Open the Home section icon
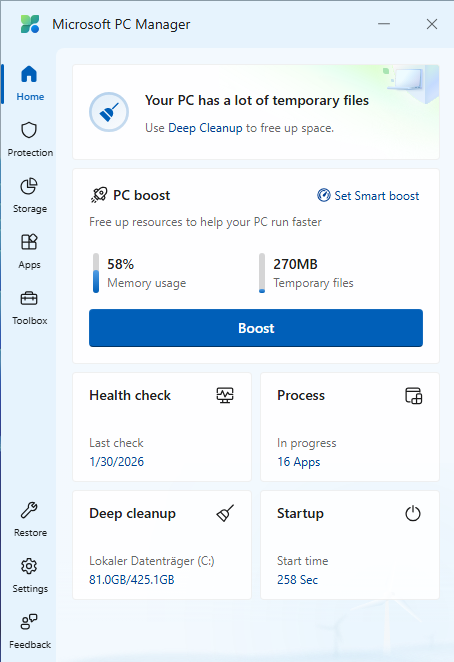Viewport: 454px width, 662px height. (29, 74)
